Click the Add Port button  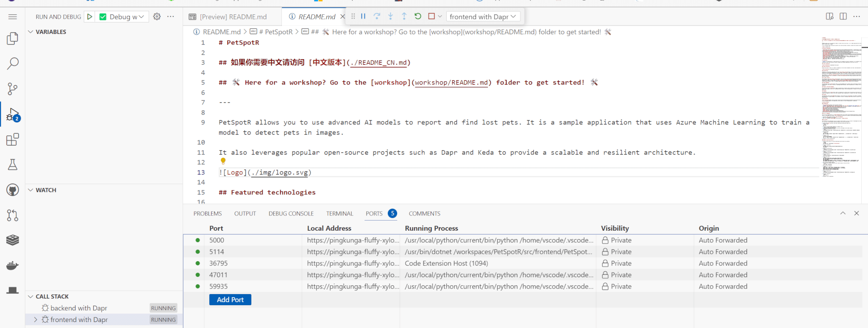coord(230,300)
